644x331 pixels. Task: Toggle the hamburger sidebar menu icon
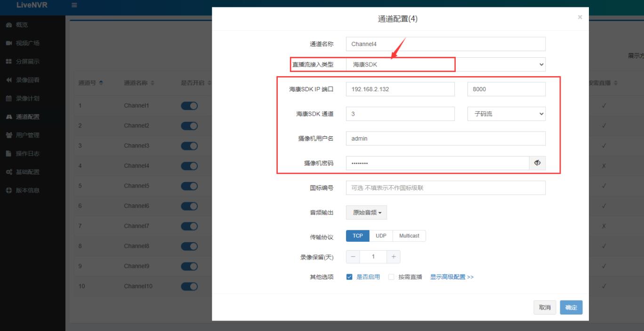(x=74, y=5)
